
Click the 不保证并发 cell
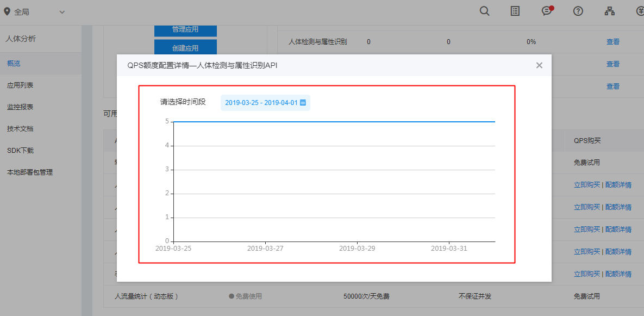[x=475, y=296]
